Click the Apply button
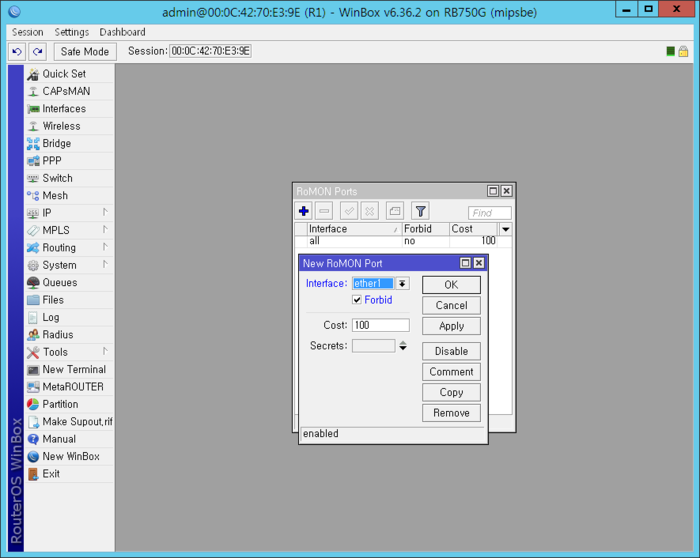Viewport: 700px width, 558px height. 451,326
